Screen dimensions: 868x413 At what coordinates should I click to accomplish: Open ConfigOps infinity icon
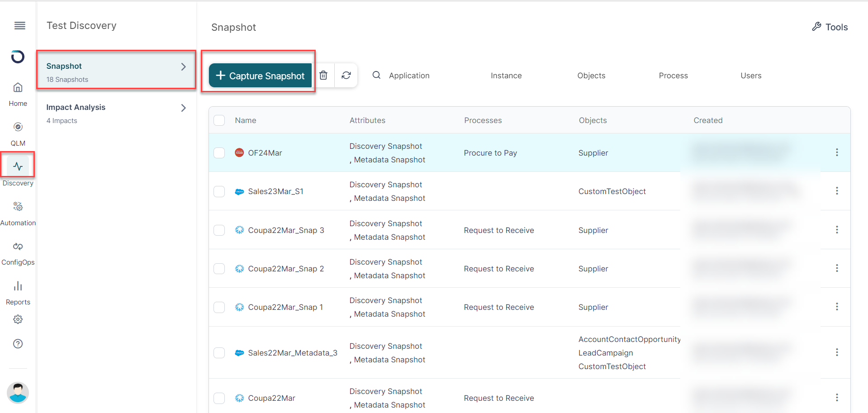[x=18, y=247]
